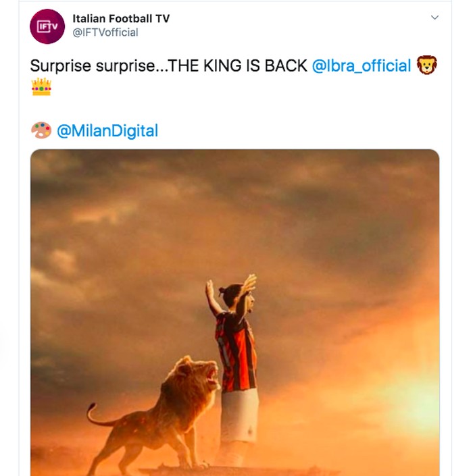The height and width of the screenshot is (476, 473).
Task: Click the artist palette emoji
Action: (41, 130)
